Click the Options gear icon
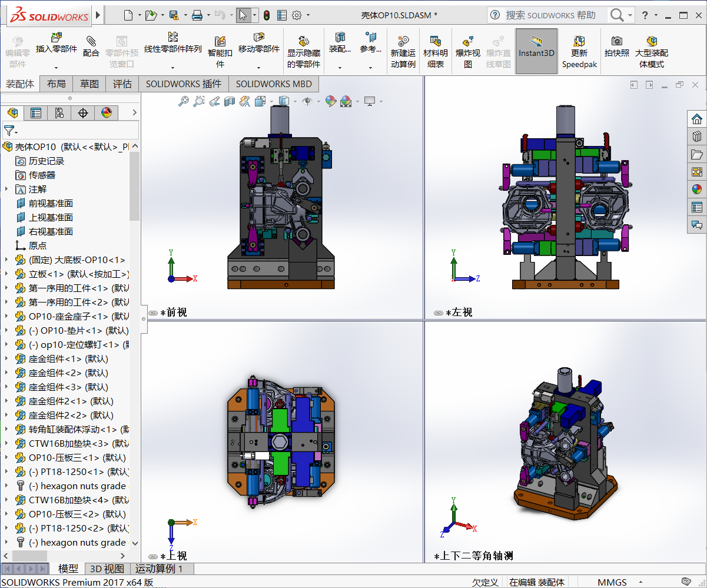This screenshot has height=588, width=707. pos(297,15)
